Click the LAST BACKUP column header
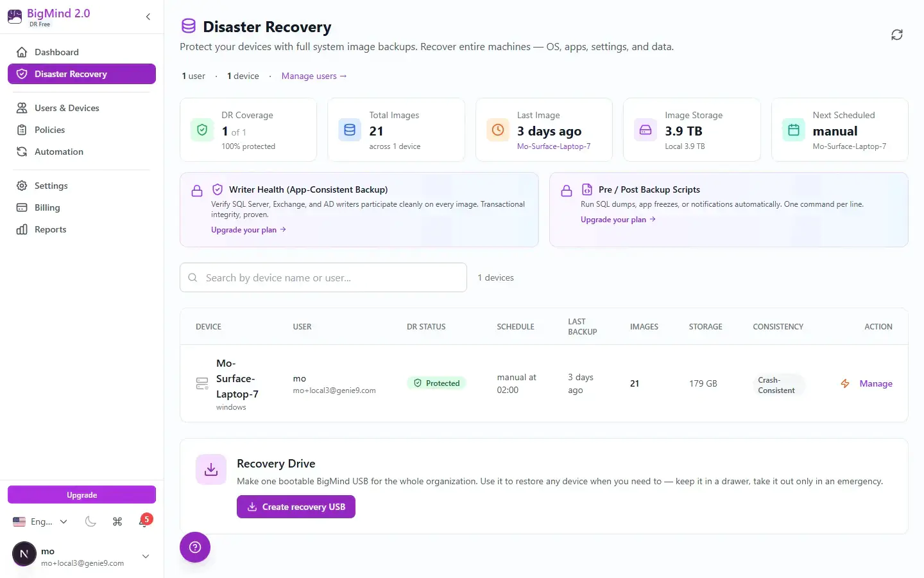The image size is (924, 578). [x=583, y=327]
